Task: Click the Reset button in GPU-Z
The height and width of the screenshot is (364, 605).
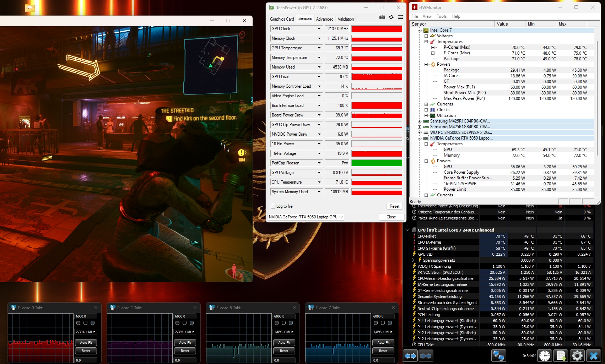Action: tap(394, 206)
